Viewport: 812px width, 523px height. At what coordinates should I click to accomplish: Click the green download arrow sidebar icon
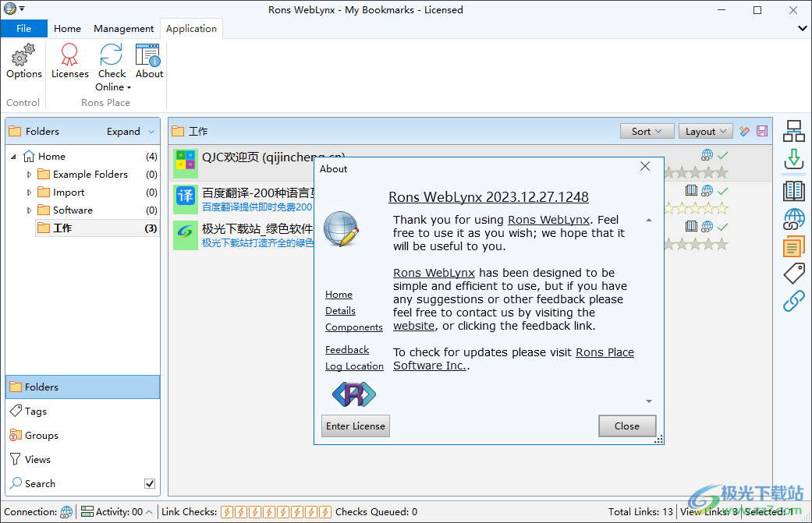pyautogui.click(x=794, y=160)
